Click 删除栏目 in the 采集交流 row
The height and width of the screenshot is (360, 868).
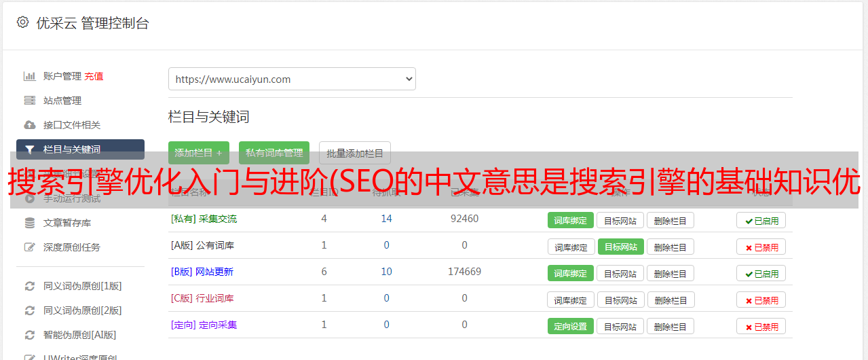[671, 220]
